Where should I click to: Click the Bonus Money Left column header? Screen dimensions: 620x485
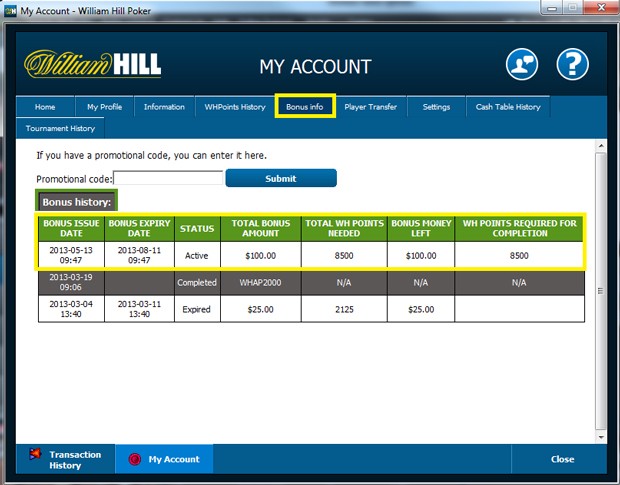[421, 228]
